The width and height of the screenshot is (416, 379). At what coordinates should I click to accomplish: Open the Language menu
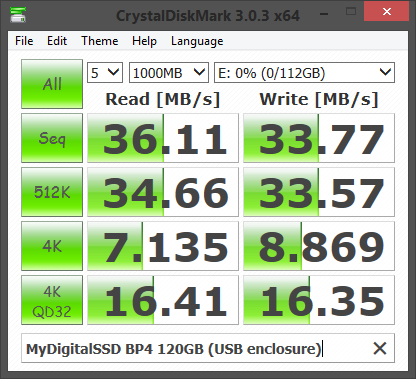point(197,41)
